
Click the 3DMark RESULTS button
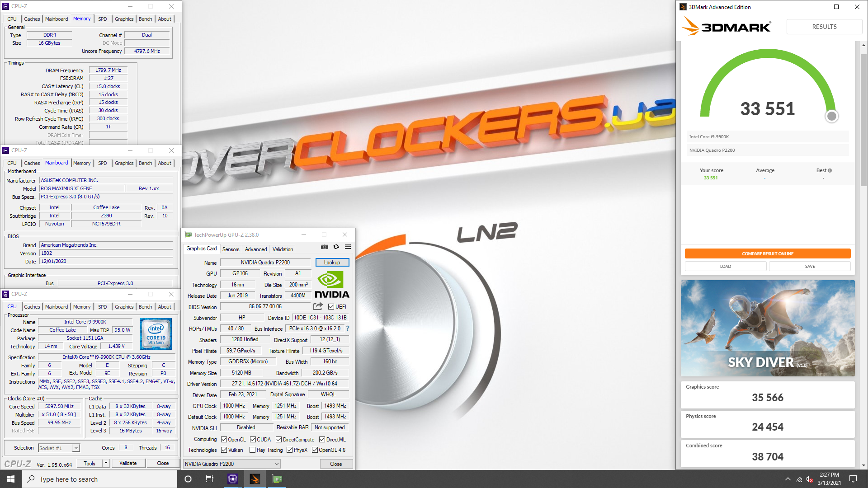pyautogui.click(x=825, y=27)
